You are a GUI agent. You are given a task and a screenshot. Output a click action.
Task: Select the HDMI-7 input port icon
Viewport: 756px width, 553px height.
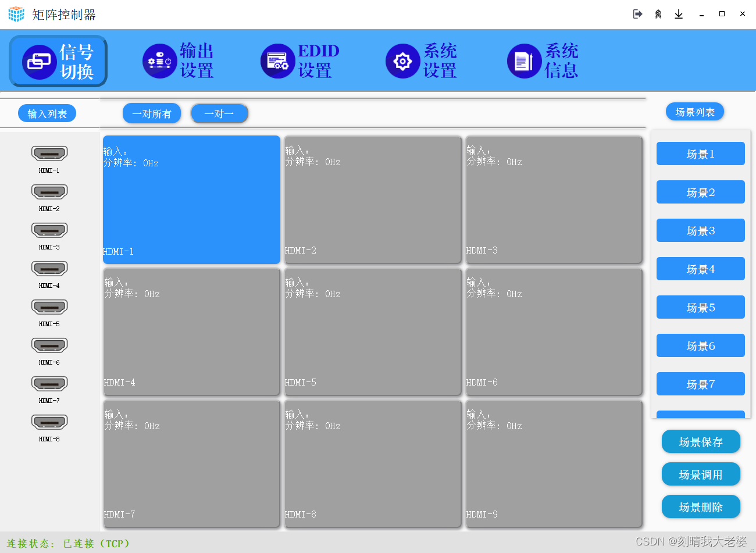pyautogui.click(x=49, y=384)
